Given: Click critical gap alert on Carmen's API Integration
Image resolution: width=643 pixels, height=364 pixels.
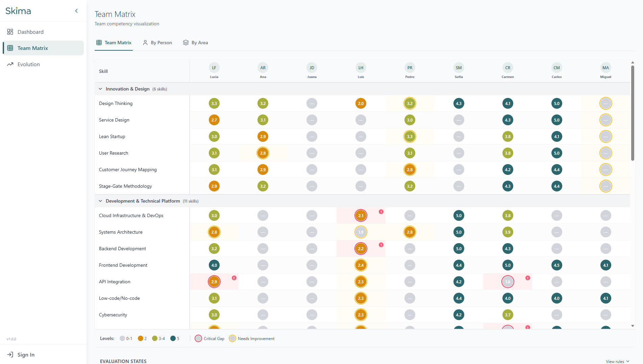Looking at the screenshot, I should 528,278.
